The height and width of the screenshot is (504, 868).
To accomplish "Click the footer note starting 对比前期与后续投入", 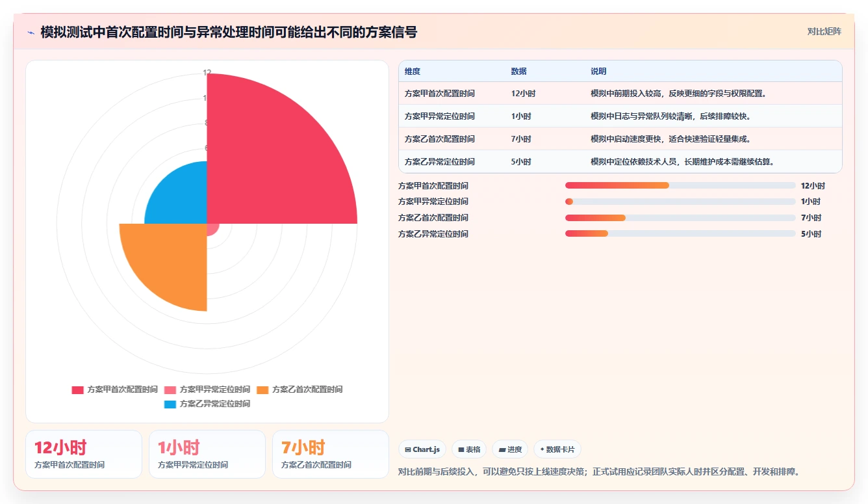I will pos(598,471).
